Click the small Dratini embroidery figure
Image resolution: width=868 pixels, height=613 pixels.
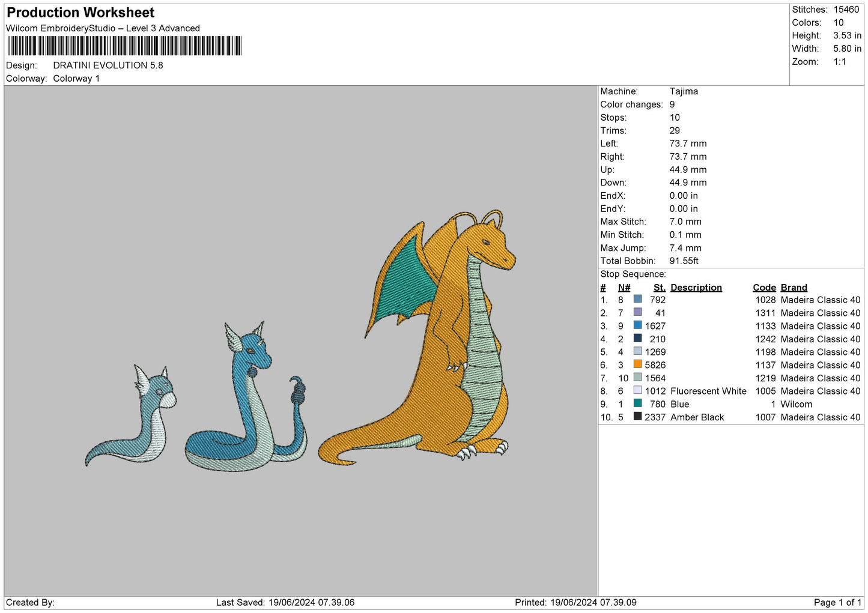point(132,415)
